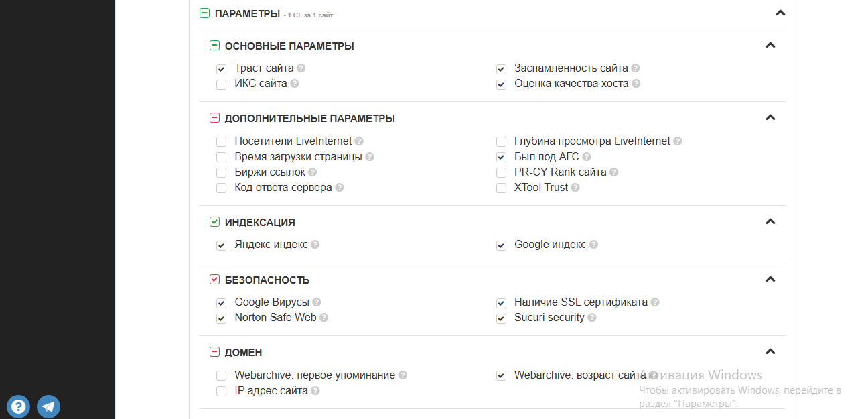Select all ДОПОЛНИТЕЛЬНЫЕ ПАРАМЕТРЫ via group box

coord(215,119)
